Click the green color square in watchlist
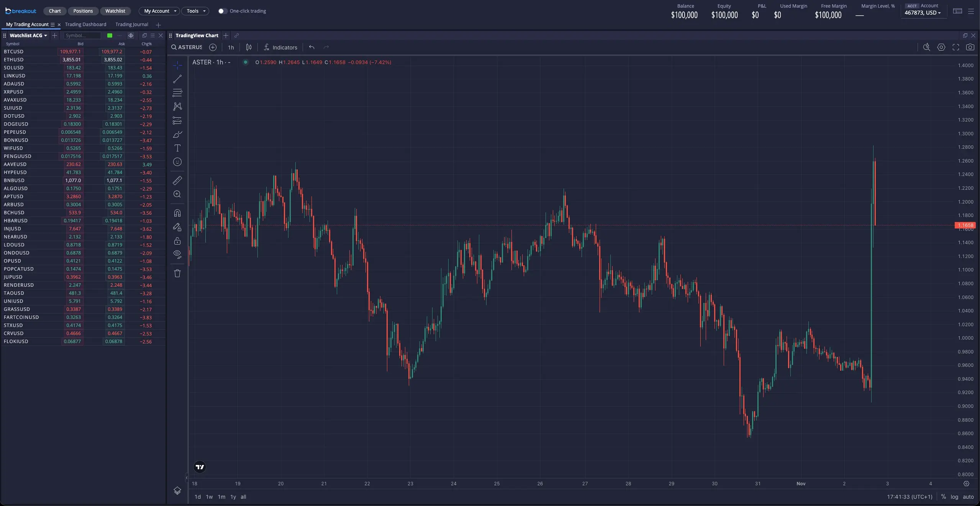Viewport: 980px width, 506px height. click(x=110, y=35)
